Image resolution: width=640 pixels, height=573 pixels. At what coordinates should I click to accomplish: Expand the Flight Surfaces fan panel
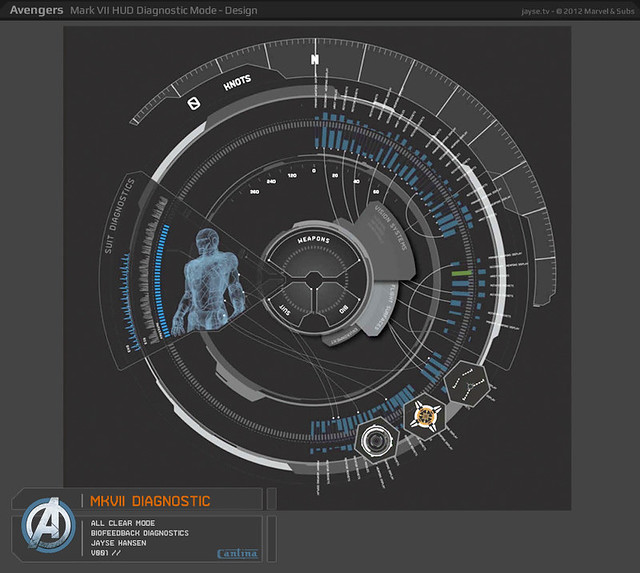pyautogui.click(x=386, y=300)
